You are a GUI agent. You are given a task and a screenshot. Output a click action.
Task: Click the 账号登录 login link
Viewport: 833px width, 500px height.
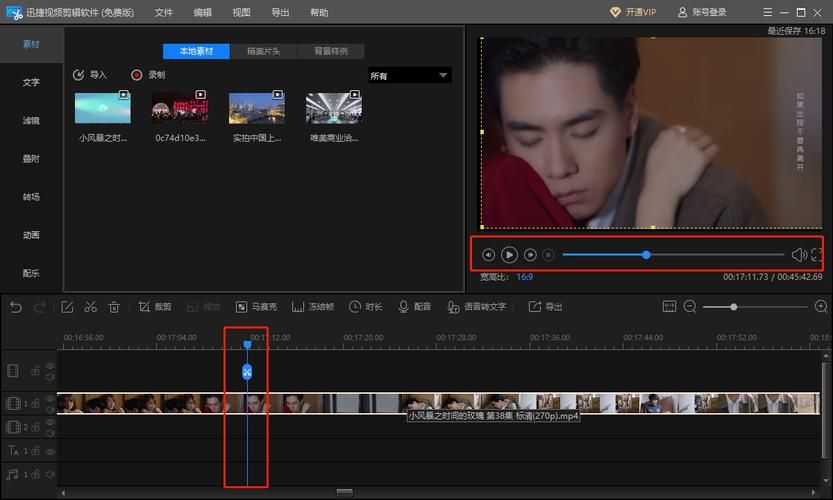702,12
